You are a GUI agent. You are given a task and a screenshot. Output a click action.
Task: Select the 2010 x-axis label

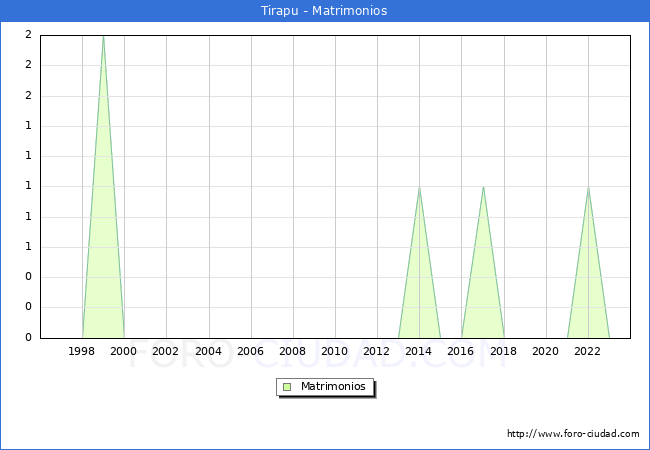pos(334,351)
